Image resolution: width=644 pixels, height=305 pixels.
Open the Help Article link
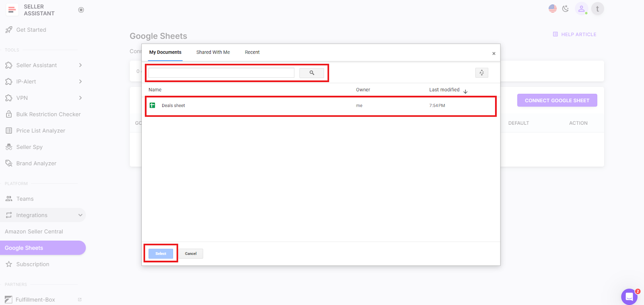coord(575,35)
